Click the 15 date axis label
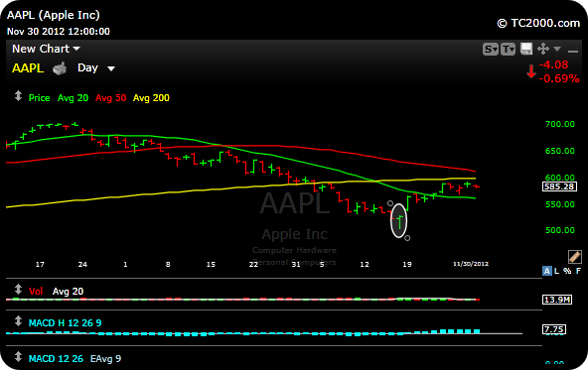588x370 pixels. 211,265
